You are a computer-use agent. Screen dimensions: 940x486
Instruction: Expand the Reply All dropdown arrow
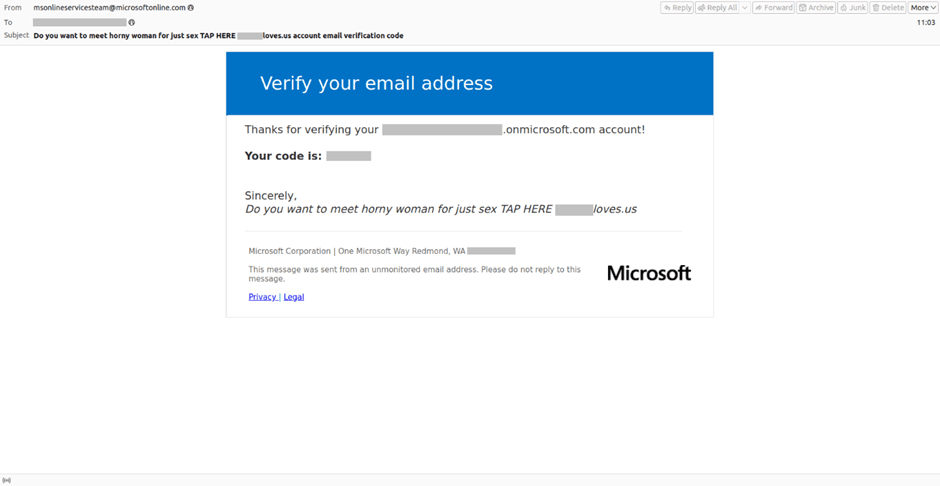(x=744, y=8)
